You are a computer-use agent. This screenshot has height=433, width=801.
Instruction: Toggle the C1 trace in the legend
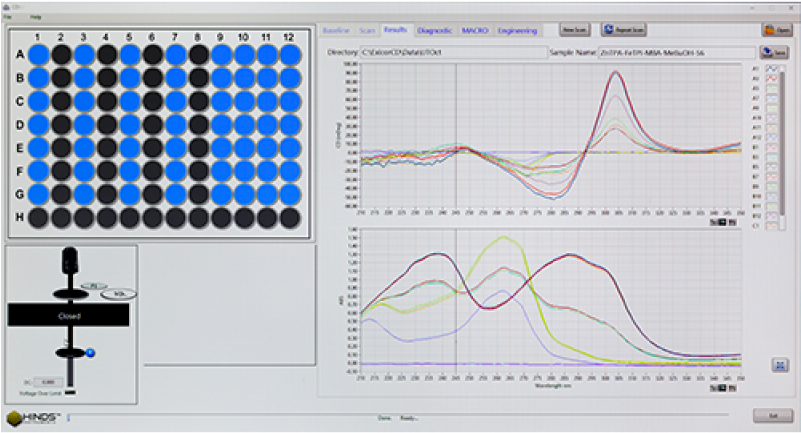point(771,225)
